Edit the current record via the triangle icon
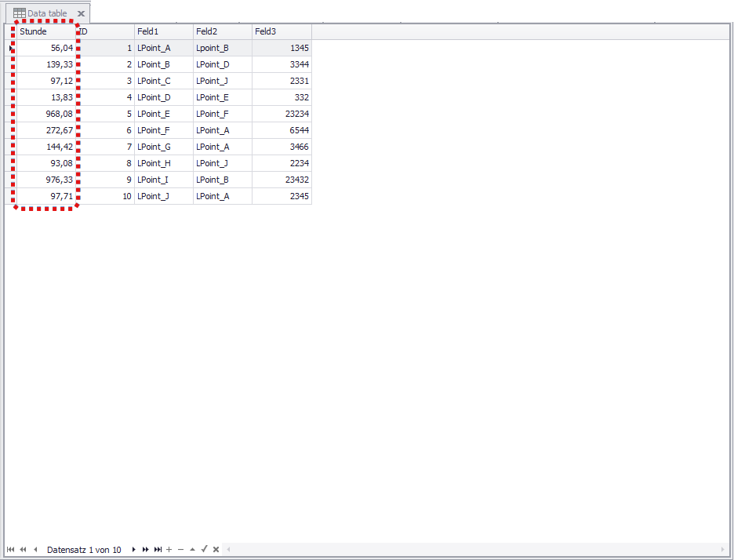 (192, 549)
